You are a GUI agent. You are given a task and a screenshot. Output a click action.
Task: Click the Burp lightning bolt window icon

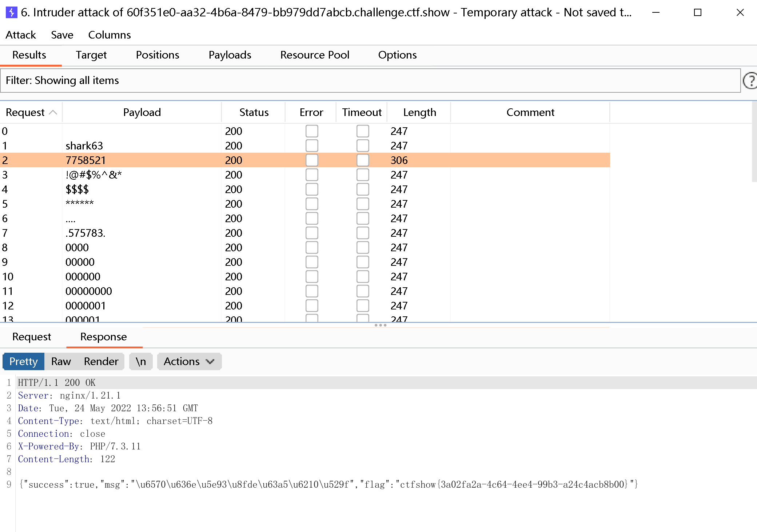tap(11, 12)
